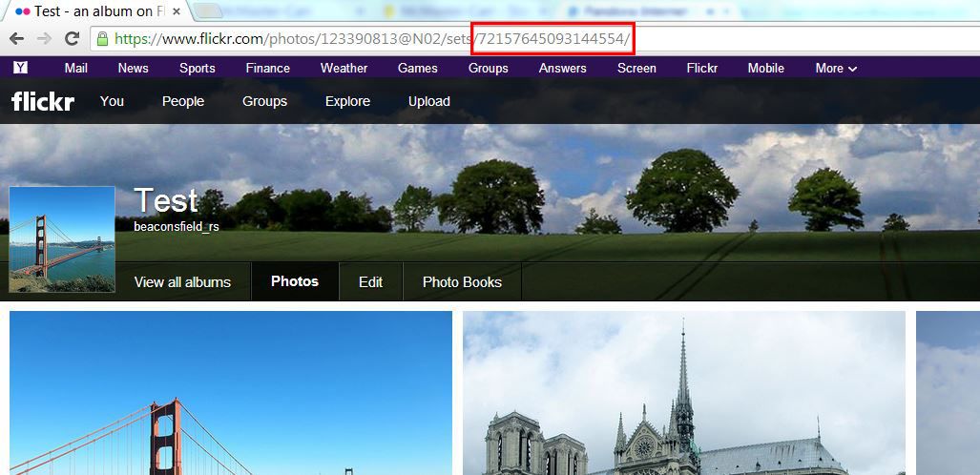Open Mail in the Yahoo bar
980x475 pixels.
(x=75, y=68)
